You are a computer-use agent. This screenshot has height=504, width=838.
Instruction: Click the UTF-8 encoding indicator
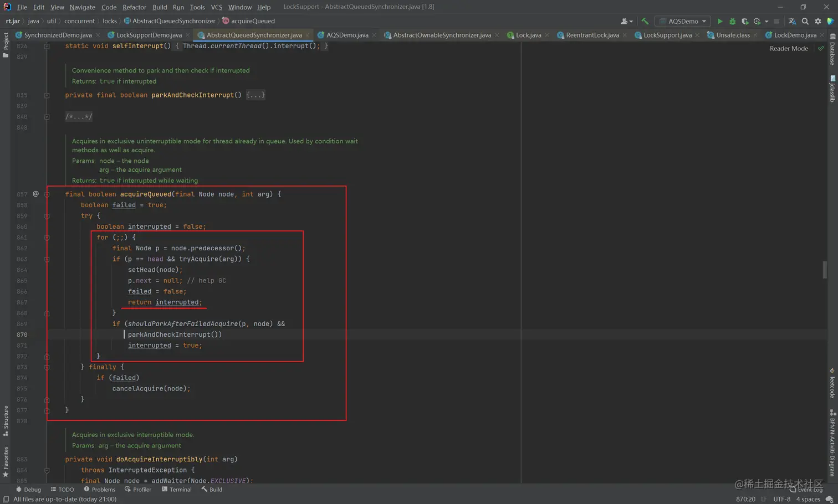point(781,499)
